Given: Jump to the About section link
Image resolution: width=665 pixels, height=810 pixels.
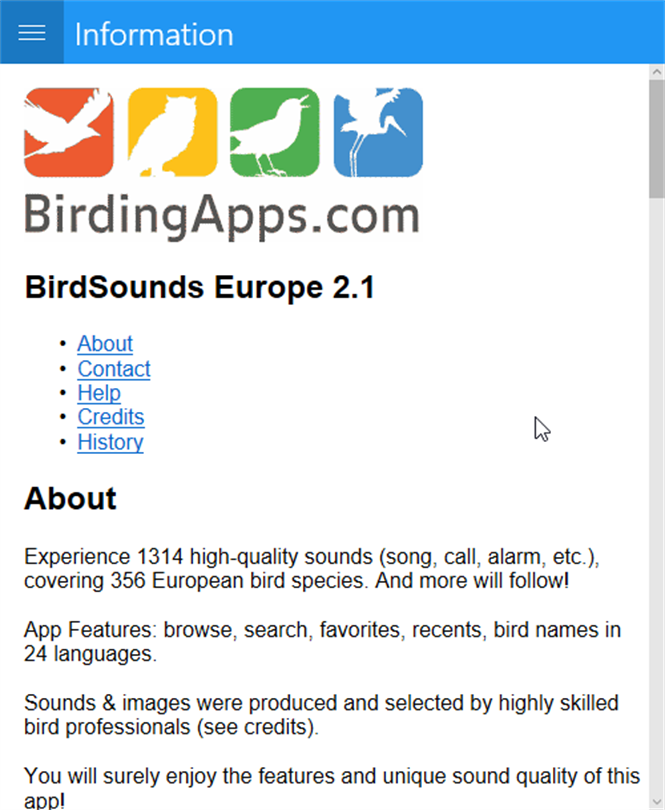Looking at the screenshot, I should point(105,344).
